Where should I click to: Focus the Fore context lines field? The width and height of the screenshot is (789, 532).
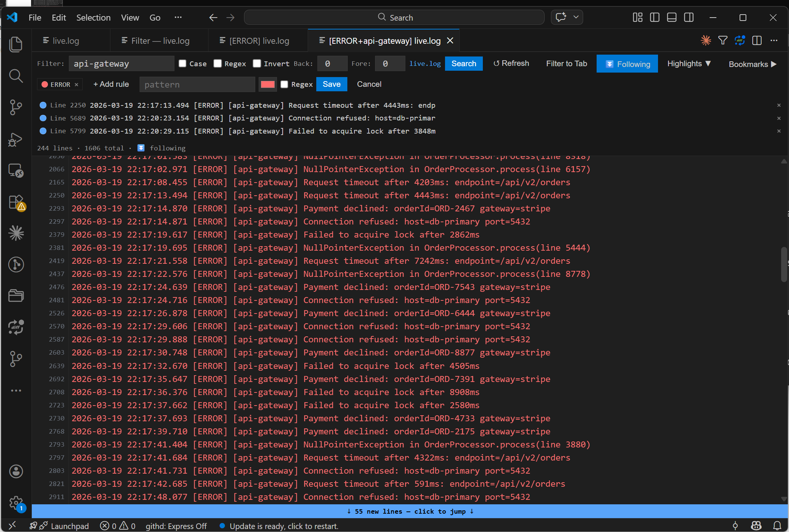pyautogui.click(x=390, y=64)
